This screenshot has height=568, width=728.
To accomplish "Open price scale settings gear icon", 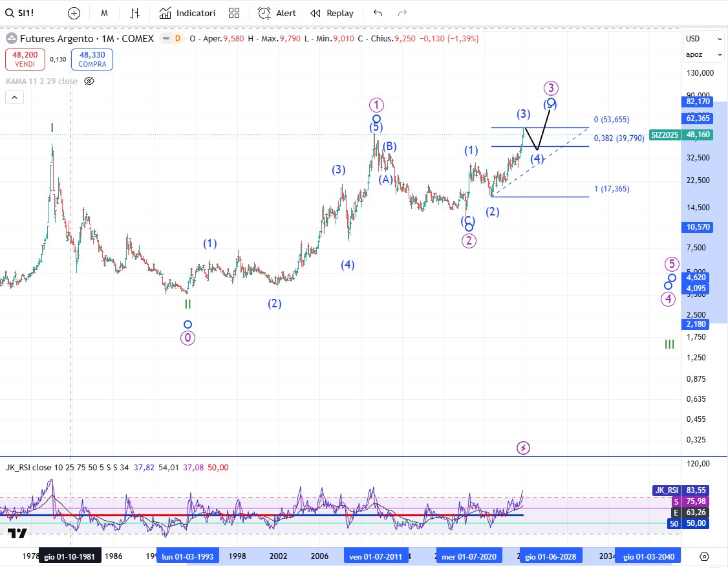I will (704, 556).
